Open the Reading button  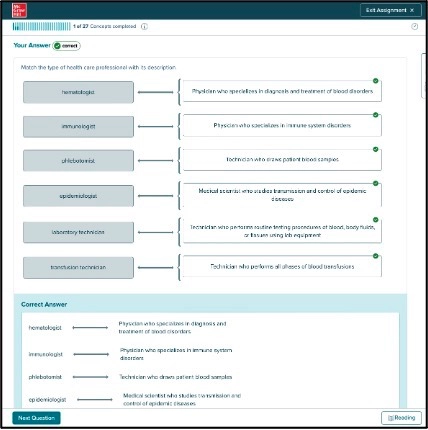click(401, 418)
